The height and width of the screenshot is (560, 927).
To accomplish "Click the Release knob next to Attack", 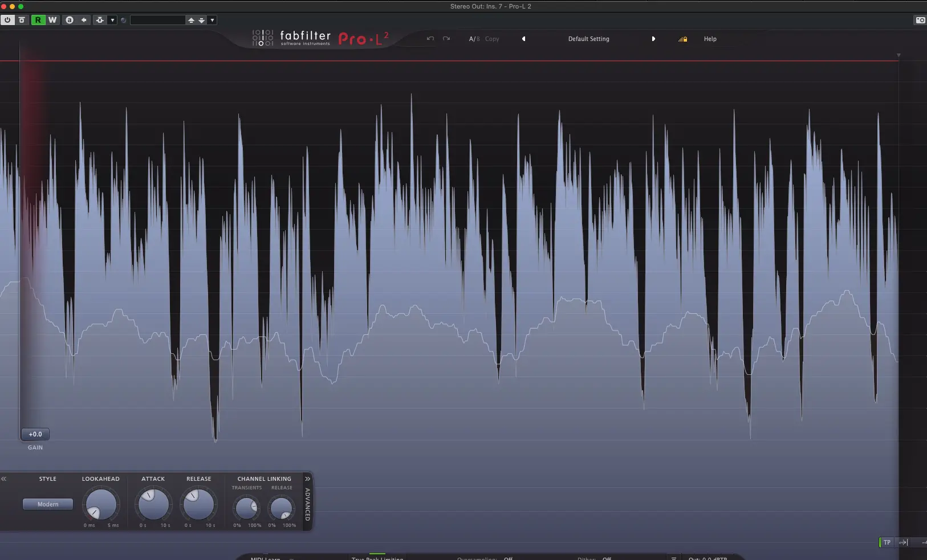I will (198, 504).
